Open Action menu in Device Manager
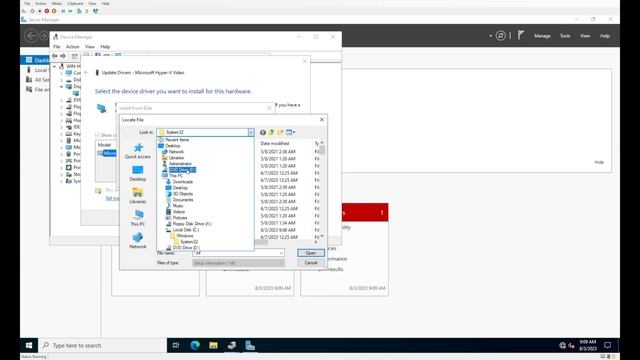The height and width of the screenshot is (360, 640). pos(73,47)
